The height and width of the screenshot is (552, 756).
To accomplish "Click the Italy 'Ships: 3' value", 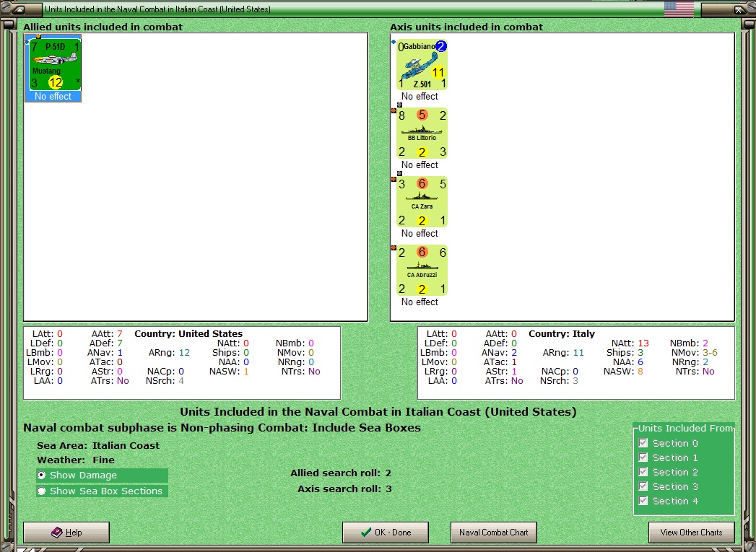I will click(640, 353).
